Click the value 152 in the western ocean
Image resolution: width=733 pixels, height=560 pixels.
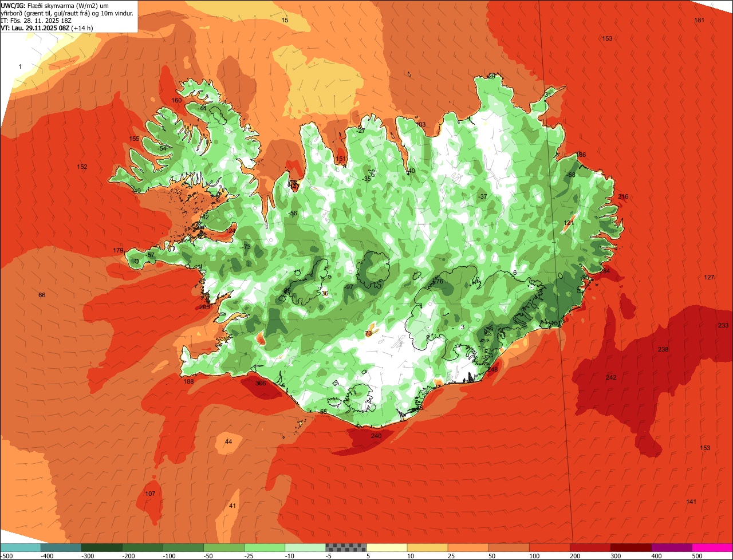(82, 167)
